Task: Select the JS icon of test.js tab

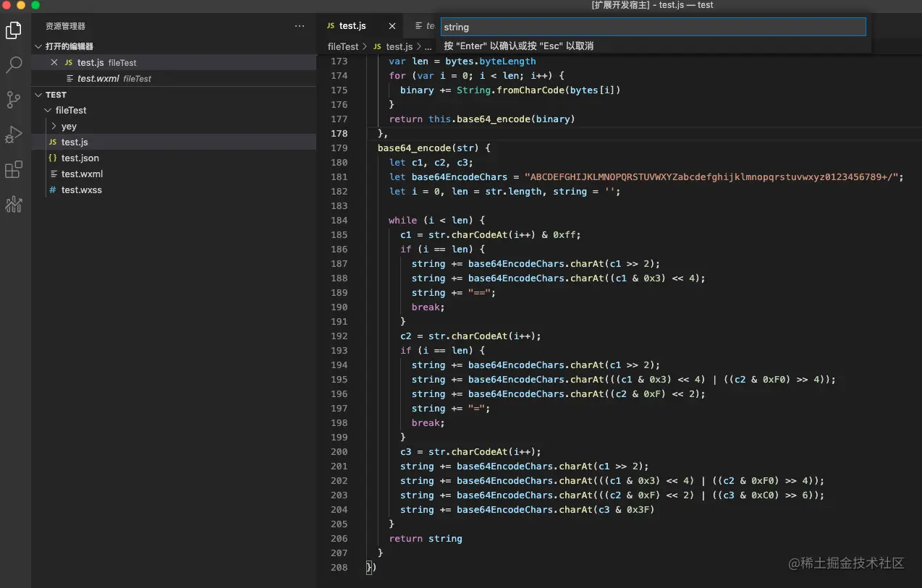Action: [331, 26]
